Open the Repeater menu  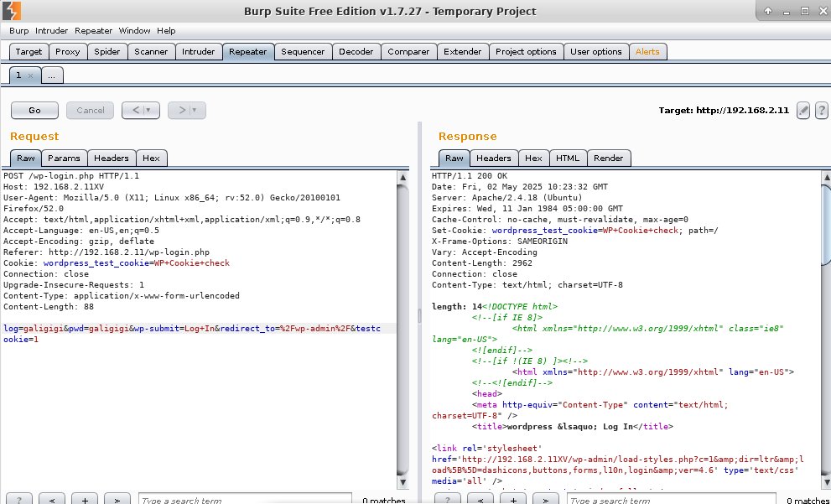(93, 31)
